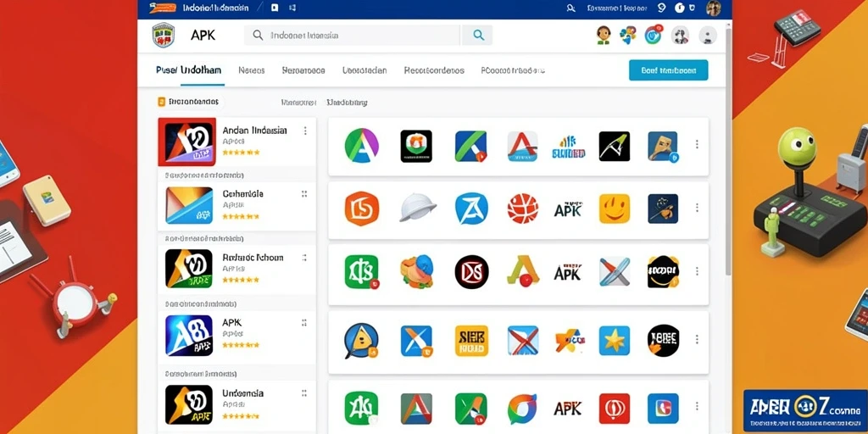
Task: Open the yellow smiley face app icon
Action: point(614,209)
